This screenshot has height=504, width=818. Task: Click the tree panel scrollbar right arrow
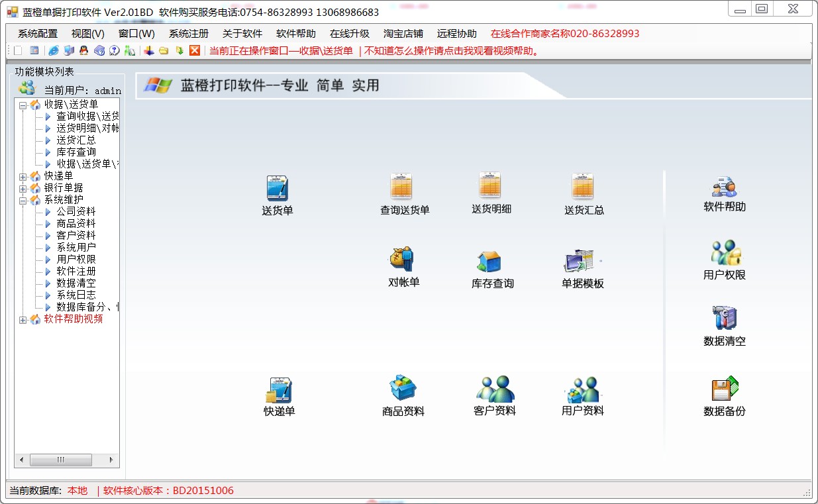111,460
